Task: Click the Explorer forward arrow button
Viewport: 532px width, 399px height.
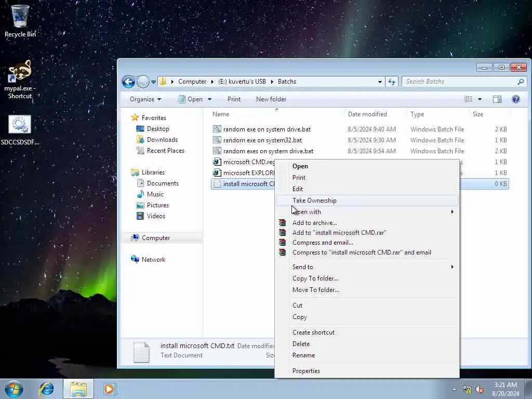Action: point(143,82)
